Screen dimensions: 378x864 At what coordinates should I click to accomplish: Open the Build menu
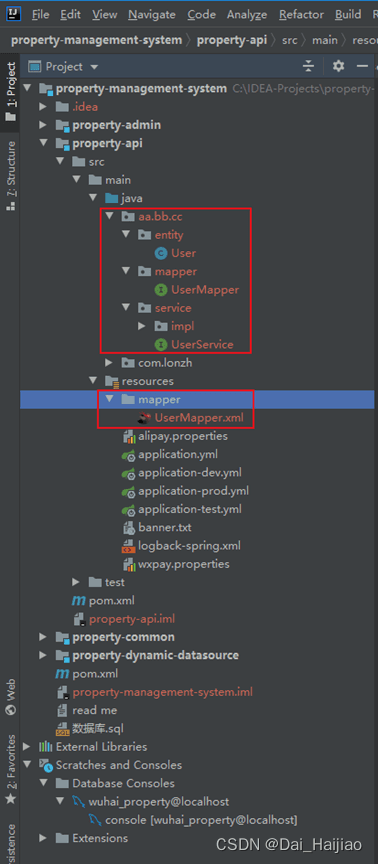click(x=348, y=15)
